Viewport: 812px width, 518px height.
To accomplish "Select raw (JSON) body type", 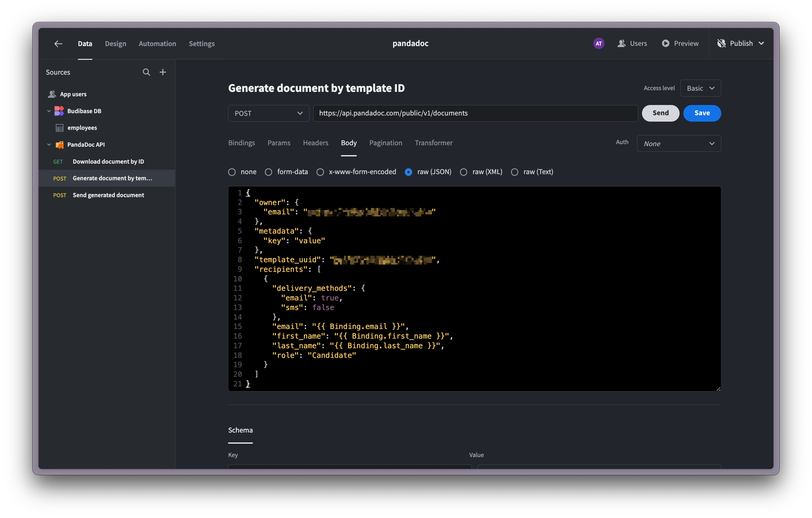I will (408, 172).
